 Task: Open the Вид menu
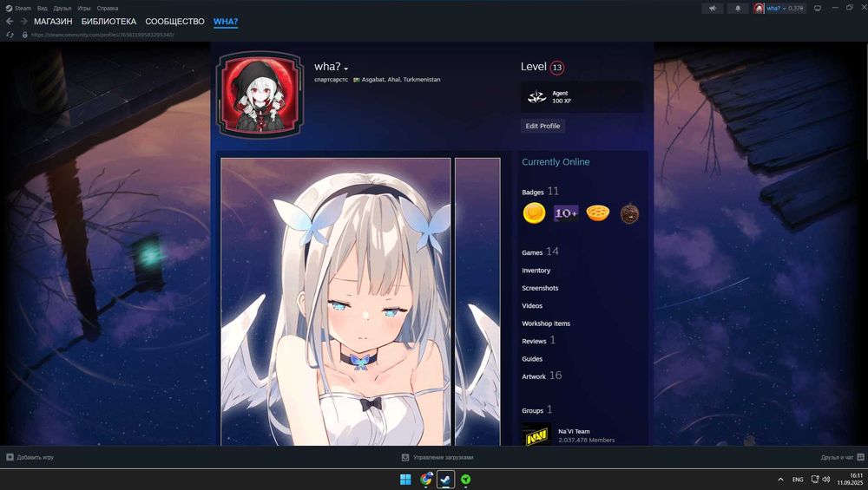coord(42,9)
